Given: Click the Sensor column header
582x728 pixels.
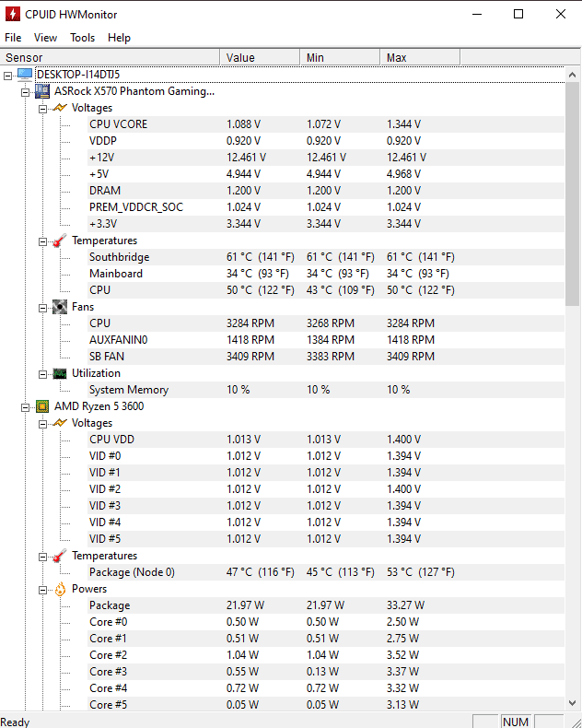Looking at the screenshot, I should point(110,57).
